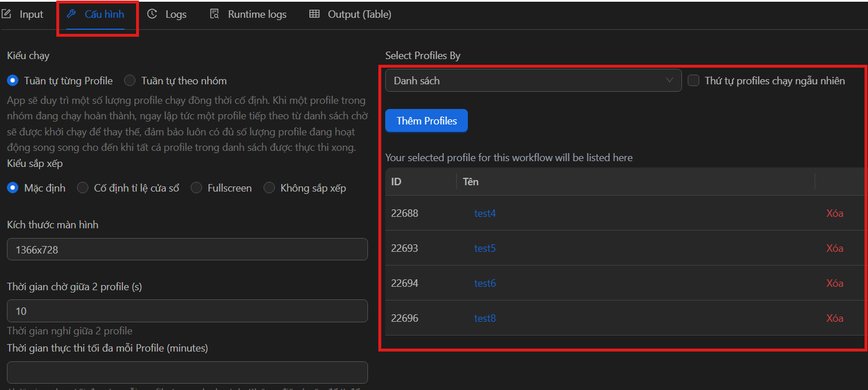Screen dimensions: 868x390
Task: Click the Thêm Profiles button
Action: (x=427, y=121)
